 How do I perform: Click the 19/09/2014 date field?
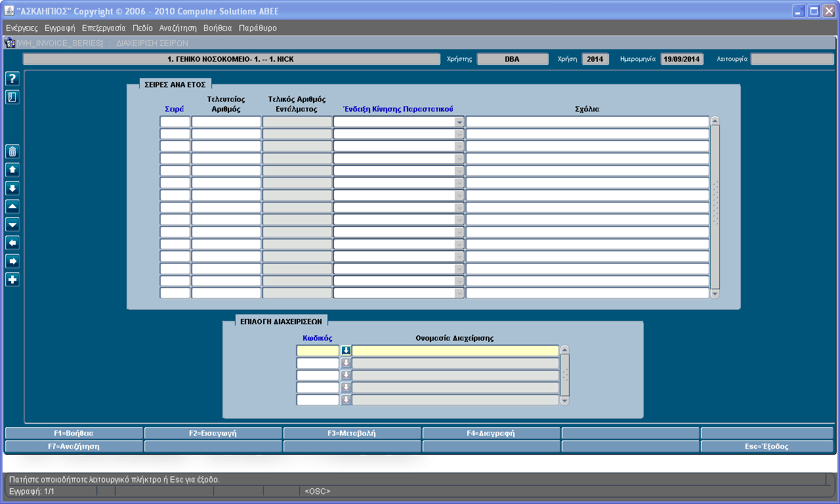[x=682, y=59]
